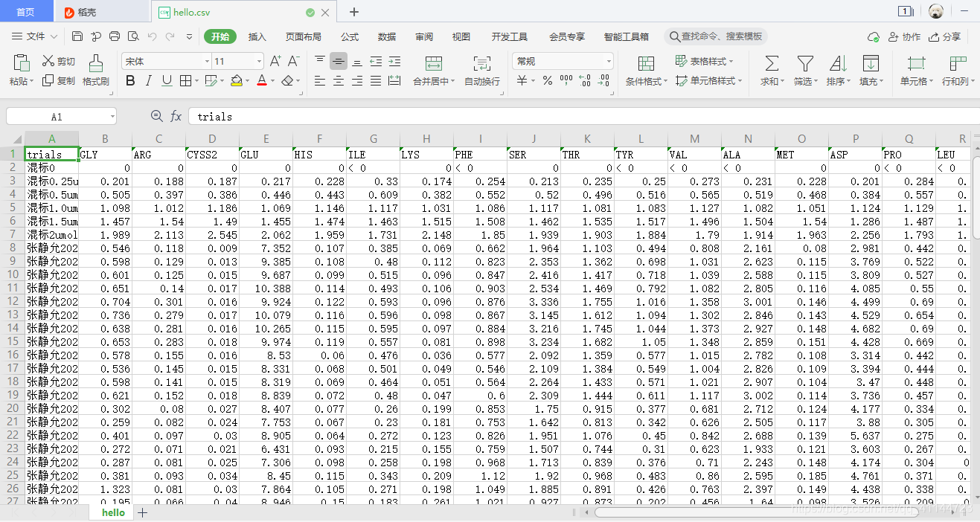The height and width of the screenshot is (522, 980).
Task: Click the Save icon in quick access toolbar
Action: [x=77, y=36]
